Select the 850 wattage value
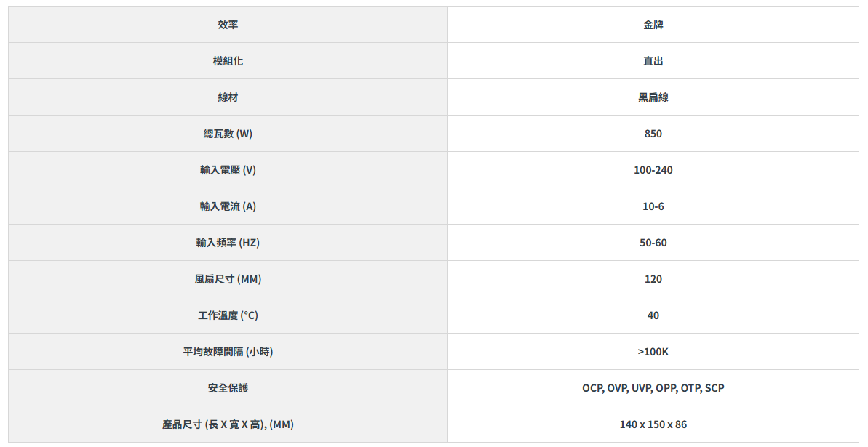Viewport: 868px width, 447px height. pyautogui.click(x=653, y=134)
